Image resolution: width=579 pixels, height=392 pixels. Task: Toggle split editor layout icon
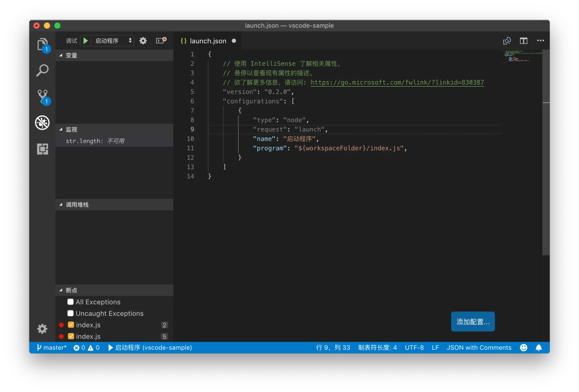524,41
